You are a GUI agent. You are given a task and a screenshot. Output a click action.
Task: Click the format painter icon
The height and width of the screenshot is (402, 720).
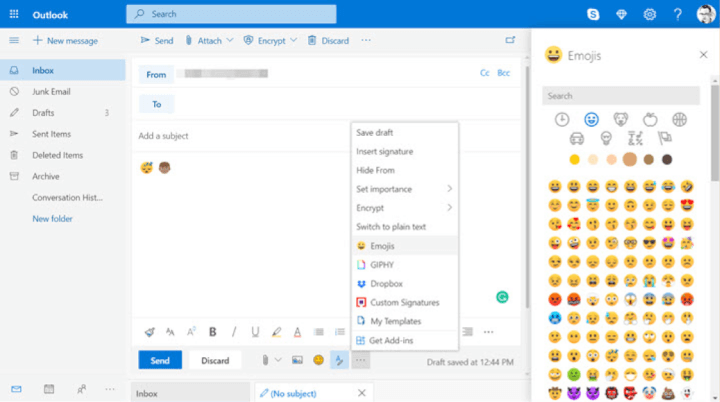pos(149,332)
